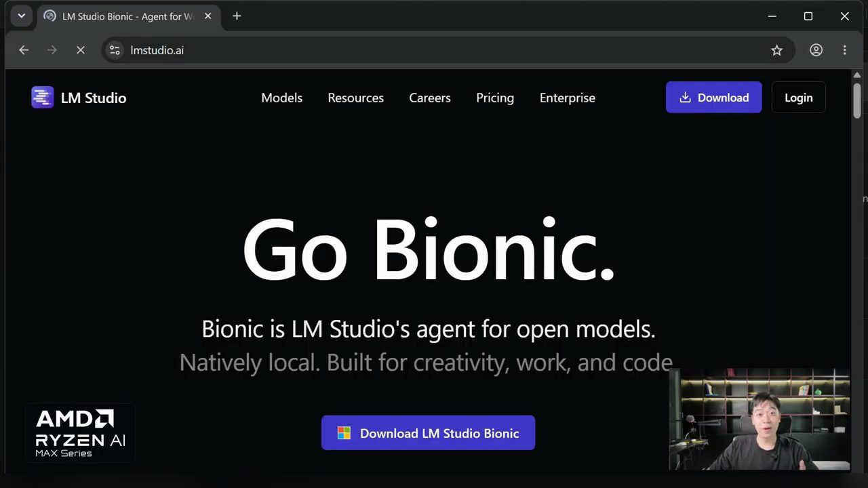Open the Pricing page
Screen dimensions: 868x488
(495, 98)
